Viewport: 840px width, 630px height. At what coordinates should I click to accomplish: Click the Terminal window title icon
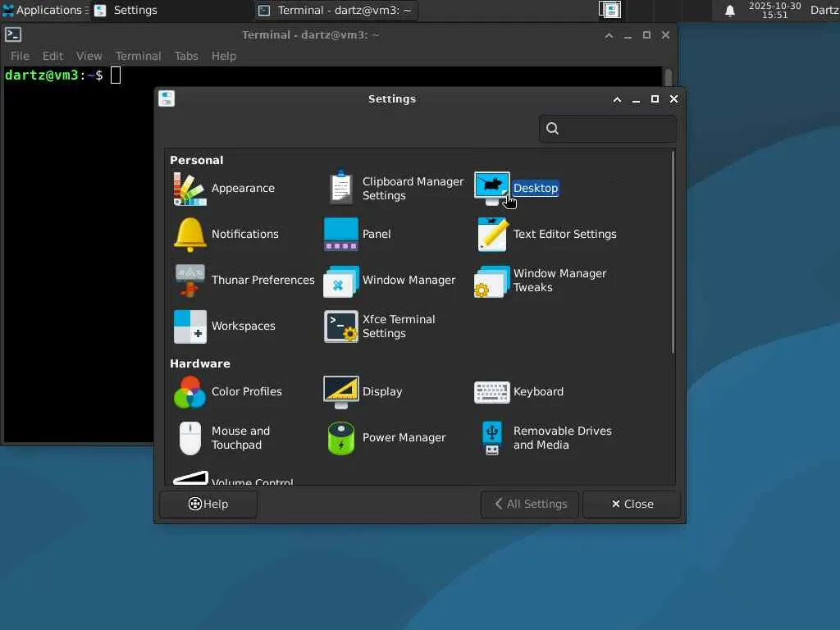pos(13,34)
